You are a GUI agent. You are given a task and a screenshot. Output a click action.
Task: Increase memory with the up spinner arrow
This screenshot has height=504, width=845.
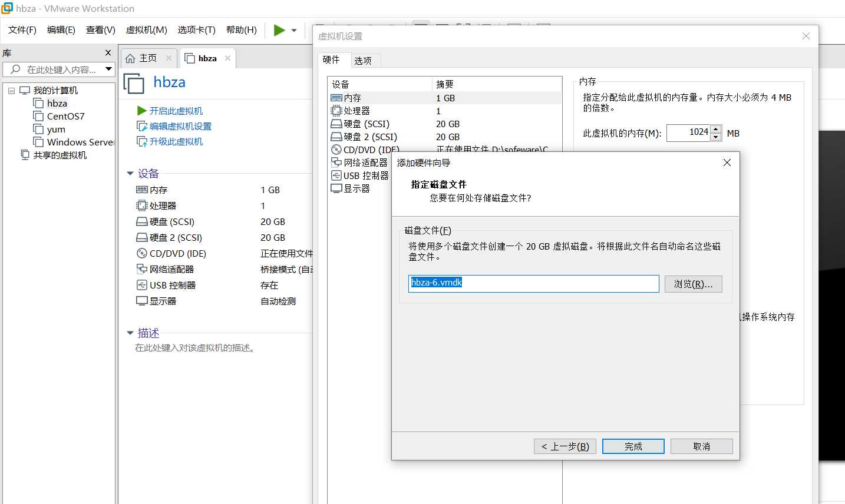coord(716,129)
